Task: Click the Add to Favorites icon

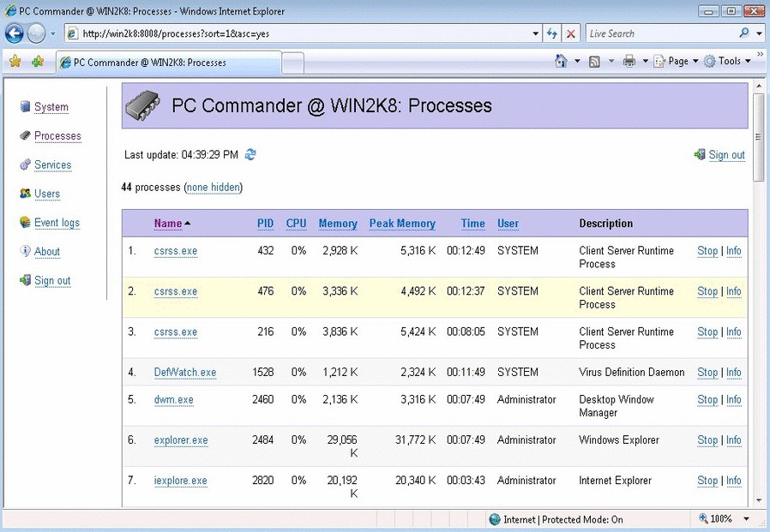Action: [38, 62]
